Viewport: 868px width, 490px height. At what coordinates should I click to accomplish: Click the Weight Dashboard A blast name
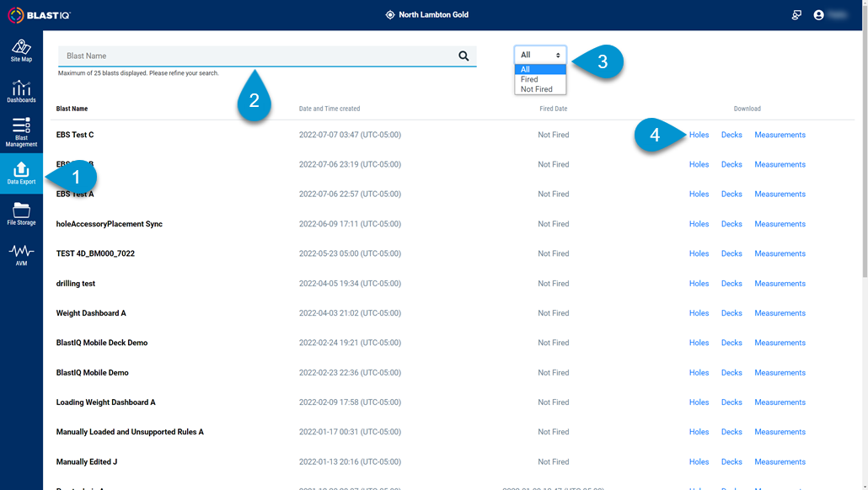point(91,313)
